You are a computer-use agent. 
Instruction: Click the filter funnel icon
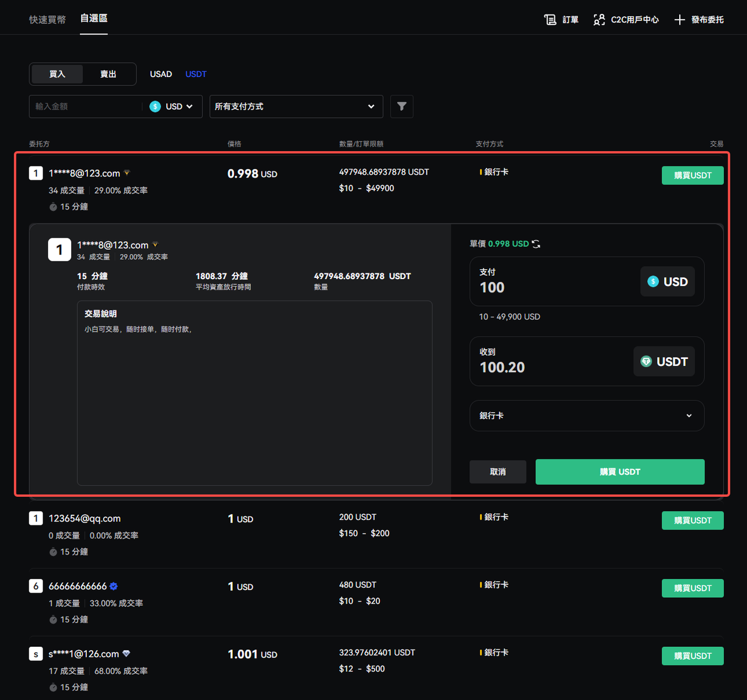402,106
